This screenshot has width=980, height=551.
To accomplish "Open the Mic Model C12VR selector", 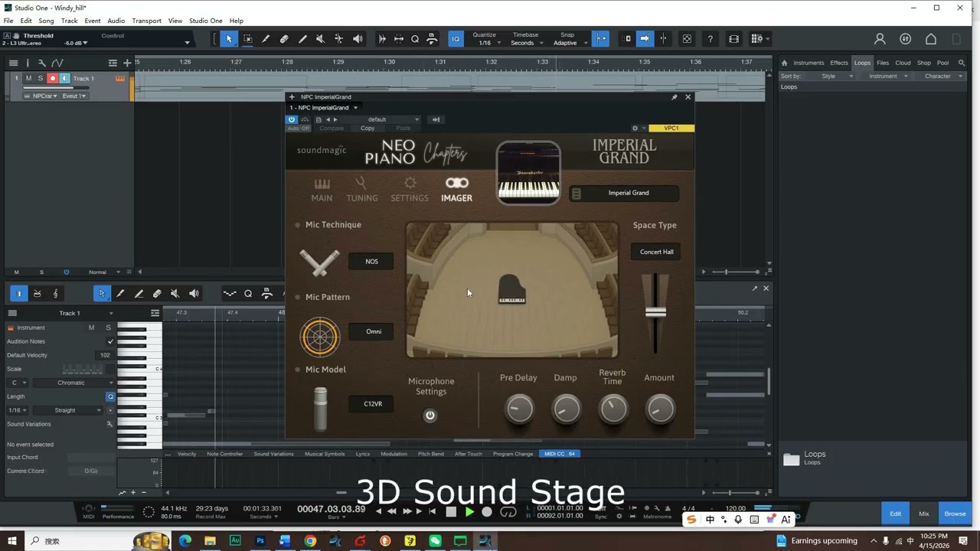I will [371, 404].
